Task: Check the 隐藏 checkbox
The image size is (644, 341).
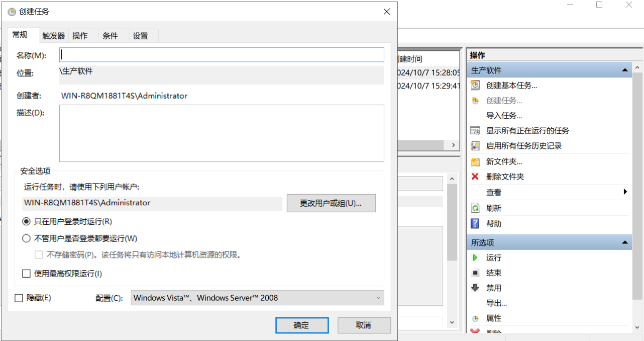Action: 19,298
